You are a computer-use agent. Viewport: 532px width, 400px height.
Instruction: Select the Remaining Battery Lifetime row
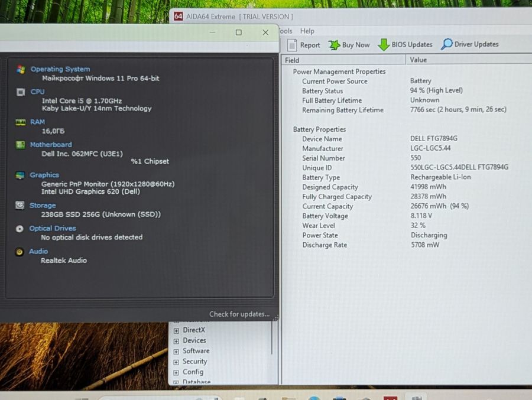coord(407,110)
